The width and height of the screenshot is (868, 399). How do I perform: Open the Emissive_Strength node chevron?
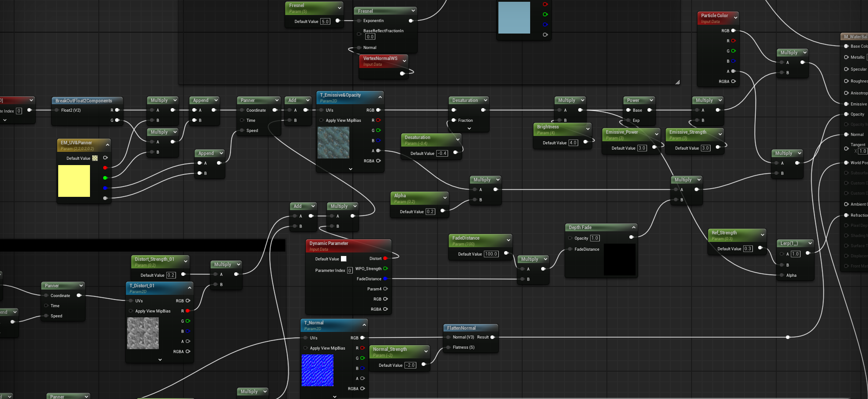(x=720, y=134)
